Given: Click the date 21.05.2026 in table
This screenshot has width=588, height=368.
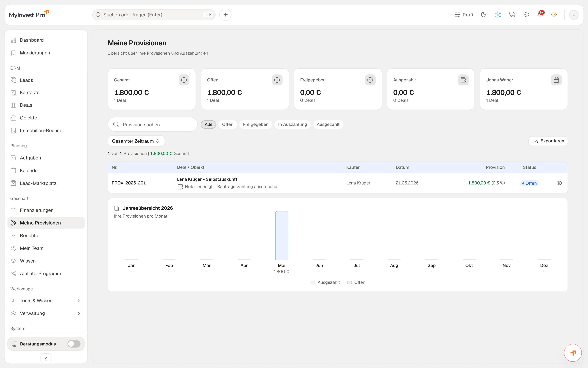Looking at the screenshot, I should coord(407,183).
